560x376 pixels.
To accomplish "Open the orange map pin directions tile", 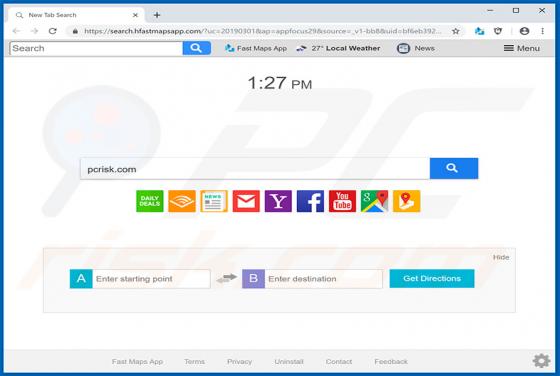I will click(406, 201).
